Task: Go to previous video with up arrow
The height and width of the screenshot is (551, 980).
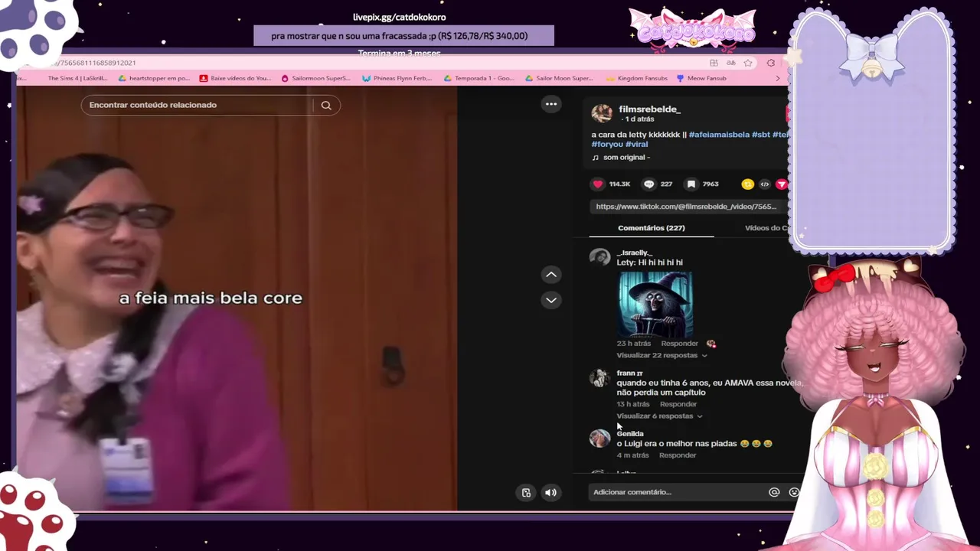Action: point(551,275)
